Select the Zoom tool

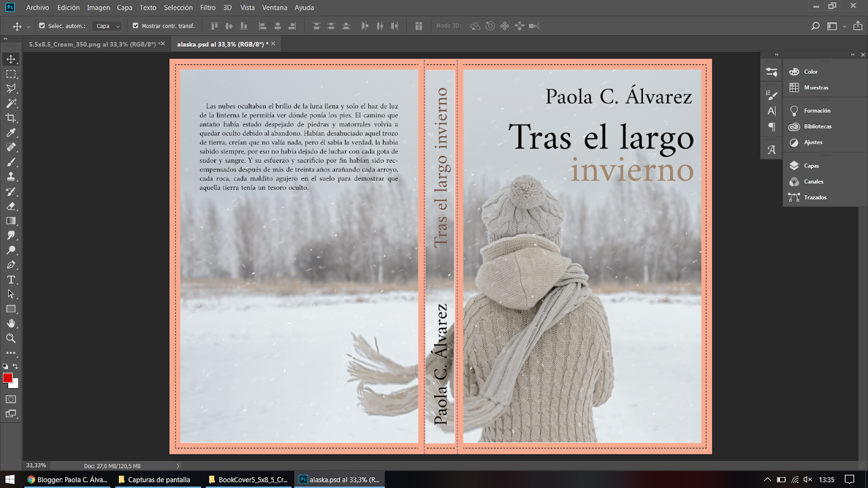pos(11,338)
